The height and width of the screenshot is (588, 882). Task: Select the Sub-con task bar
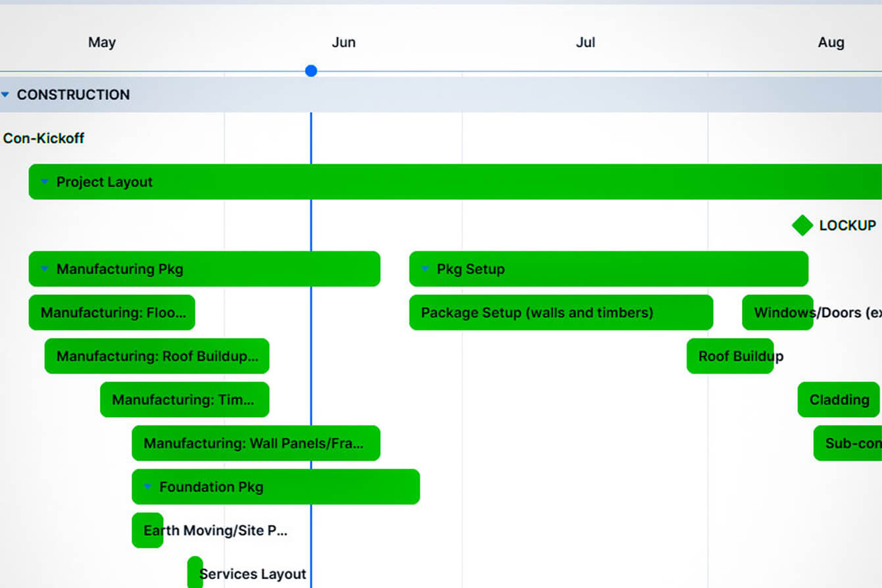pos(848,443)
